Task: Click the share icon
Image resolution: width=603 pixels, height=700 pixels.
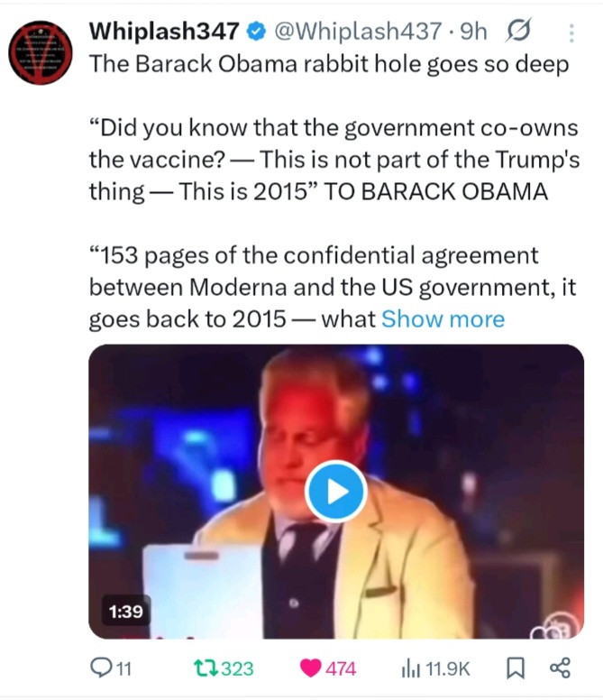Action: coord(560,668)
